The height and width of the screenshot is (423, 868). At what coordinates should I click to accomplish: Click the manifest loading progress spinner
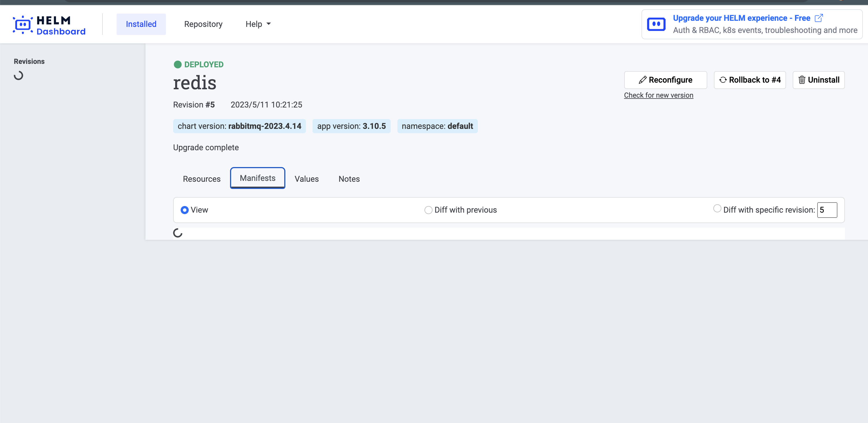click(178, 232)
